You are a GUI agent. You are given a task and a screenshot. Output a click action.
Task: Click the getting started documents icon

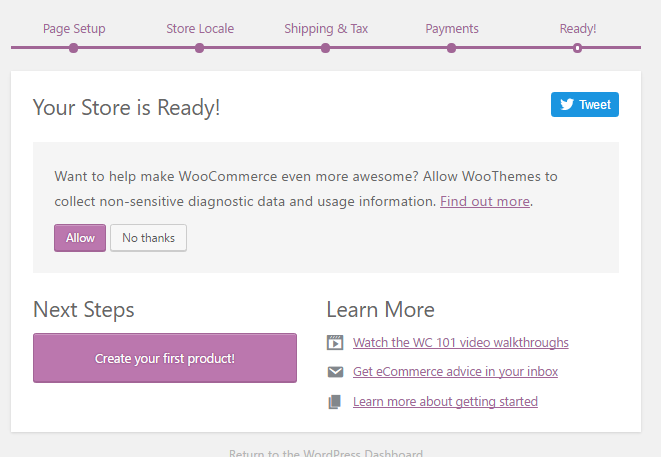pyautogui.click(x=335, y=402)
